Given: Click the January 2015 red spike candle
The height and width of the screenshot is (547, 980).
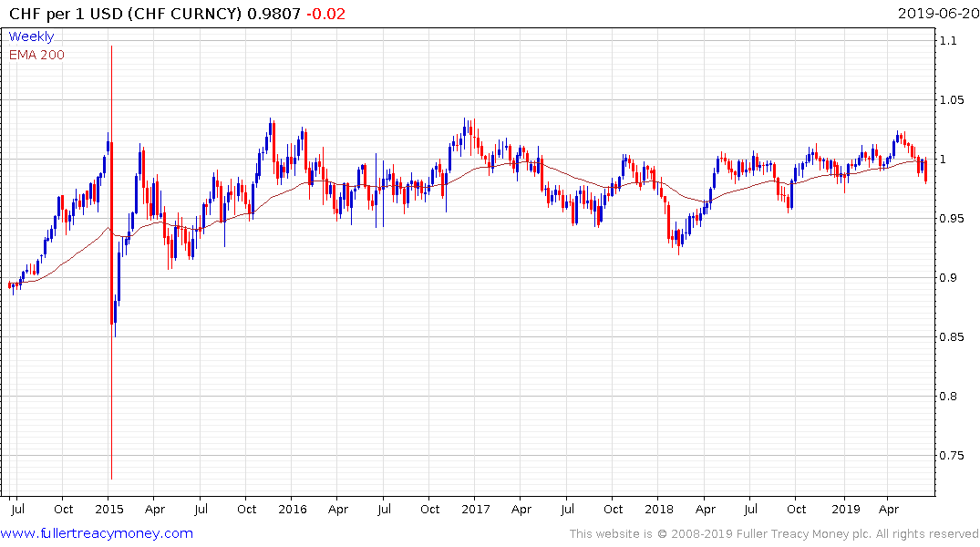Looking at the screenshot, I should (x=111, y=263).
